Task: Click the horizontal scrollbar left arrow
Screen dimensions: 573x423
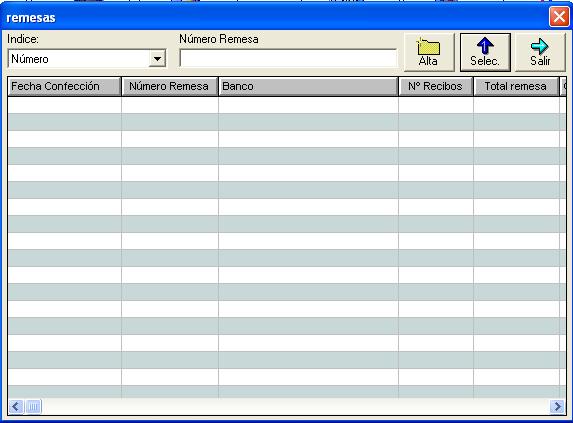Action: pyautogui.click(x=16, y=406)
